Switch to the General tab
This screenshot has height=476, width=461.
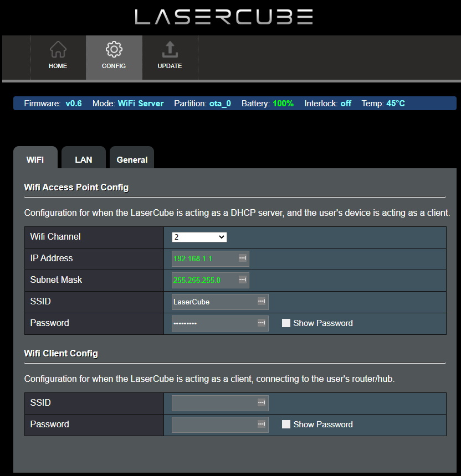[x=132, y=159]
